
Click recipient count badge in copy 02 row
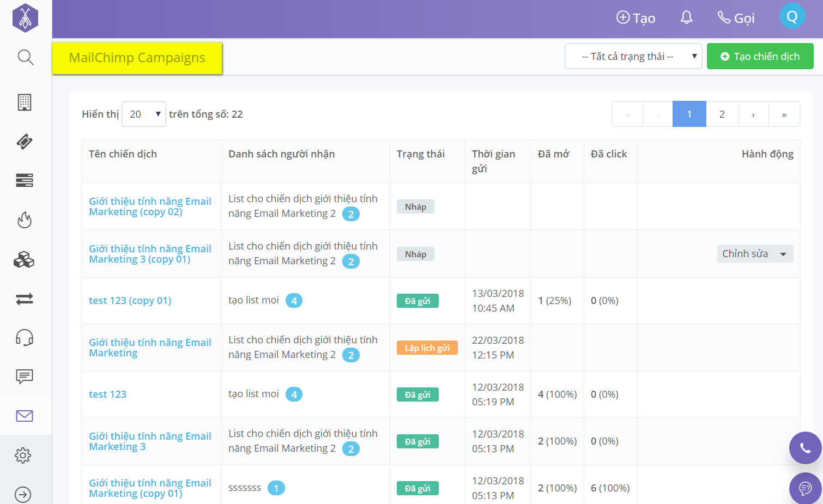coord(351,214)
